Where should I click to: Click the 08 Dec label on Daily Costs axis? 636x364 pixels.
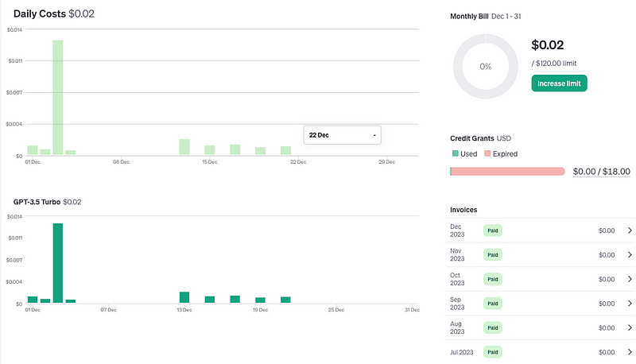[x=122, y=161]
